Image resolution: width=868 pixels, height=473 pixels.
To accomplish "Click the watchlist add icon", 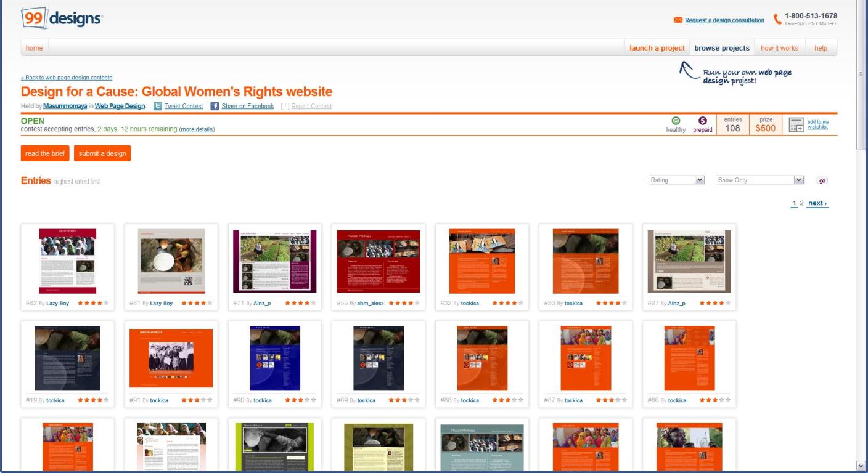I will [x=796, y=125].
